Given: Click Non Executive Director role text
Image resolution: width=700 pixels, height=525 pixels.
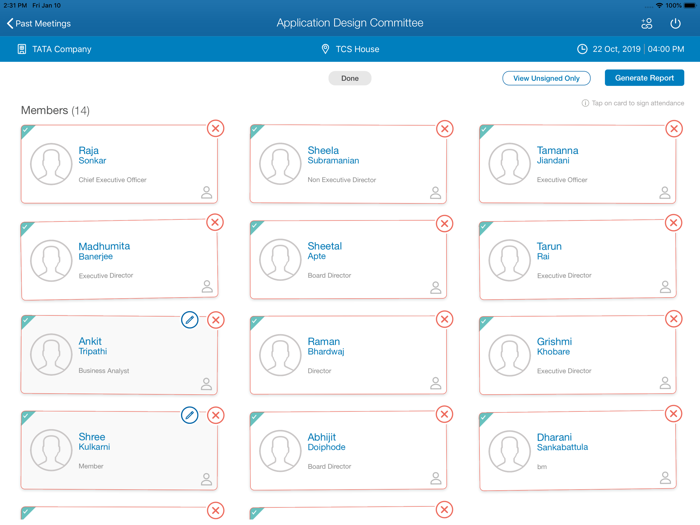Looking at the screenshot, I should pyautogui.click(x=342, y=180).
